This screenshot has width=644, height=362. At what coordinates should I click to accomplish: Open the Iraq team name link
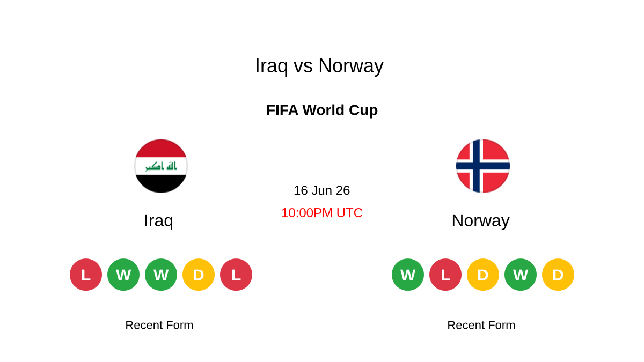pyautogui.click(x=158, y=221)
